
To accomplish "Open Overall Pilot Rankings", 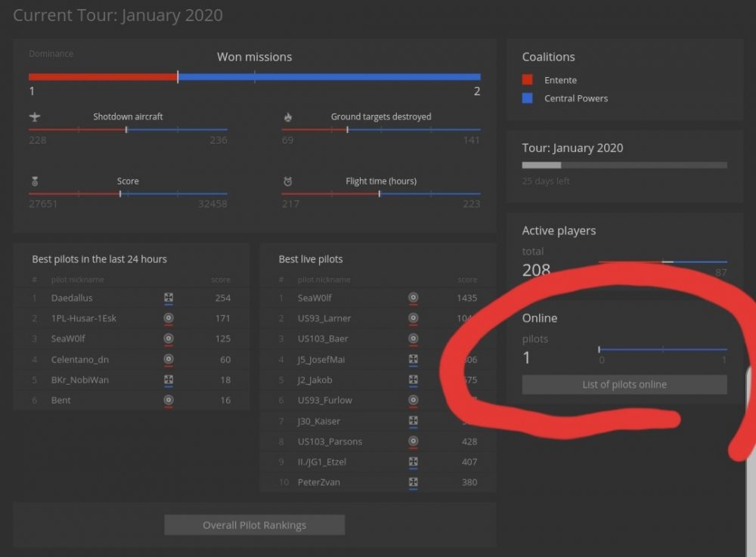I will [254, 525].
